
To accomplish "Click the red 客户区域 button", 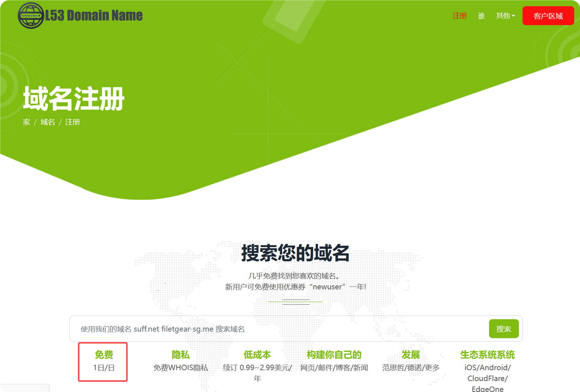I will (548, 16).
